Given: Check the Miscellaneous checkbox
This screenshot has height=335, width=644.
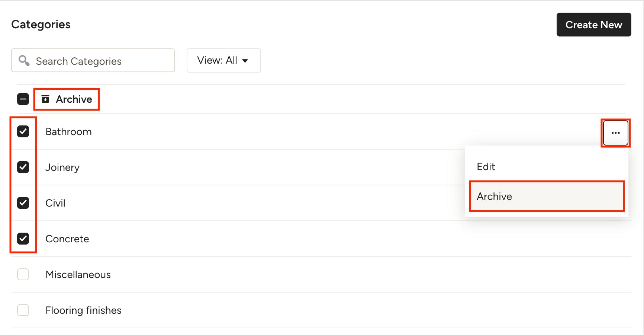Looking at the screenshot, I should [23, 274].
